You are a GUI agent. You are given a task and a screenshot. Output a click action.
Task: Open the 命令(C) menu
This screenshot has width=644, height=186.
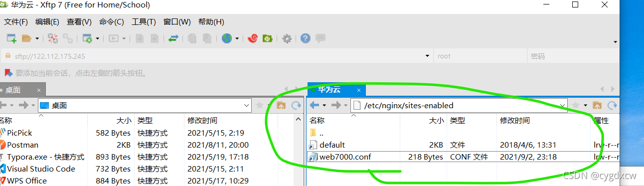[x=112, y=22]
